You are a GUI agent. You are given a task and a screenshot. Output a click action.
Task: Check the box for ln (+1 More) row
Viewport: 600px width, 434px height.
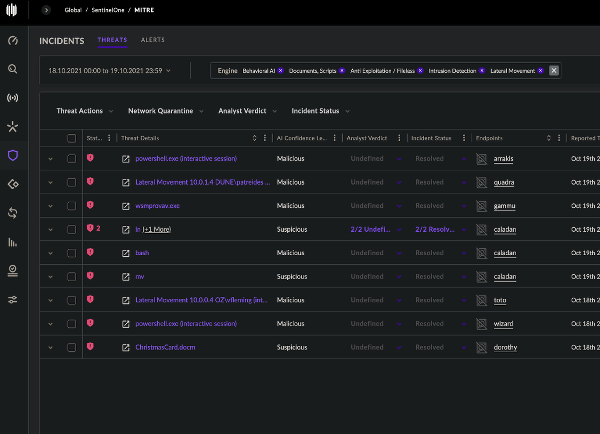click(72, 229)
